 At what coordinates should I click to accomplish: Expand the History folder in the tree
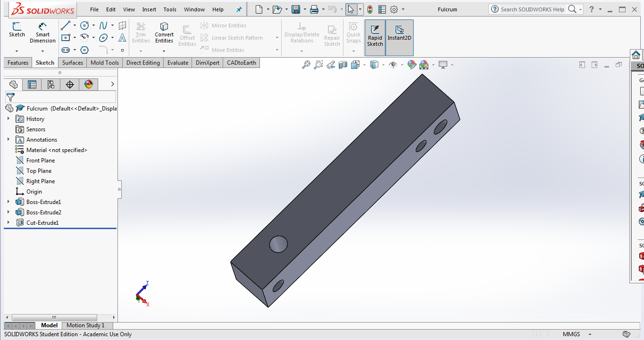(x=8, y=119)
